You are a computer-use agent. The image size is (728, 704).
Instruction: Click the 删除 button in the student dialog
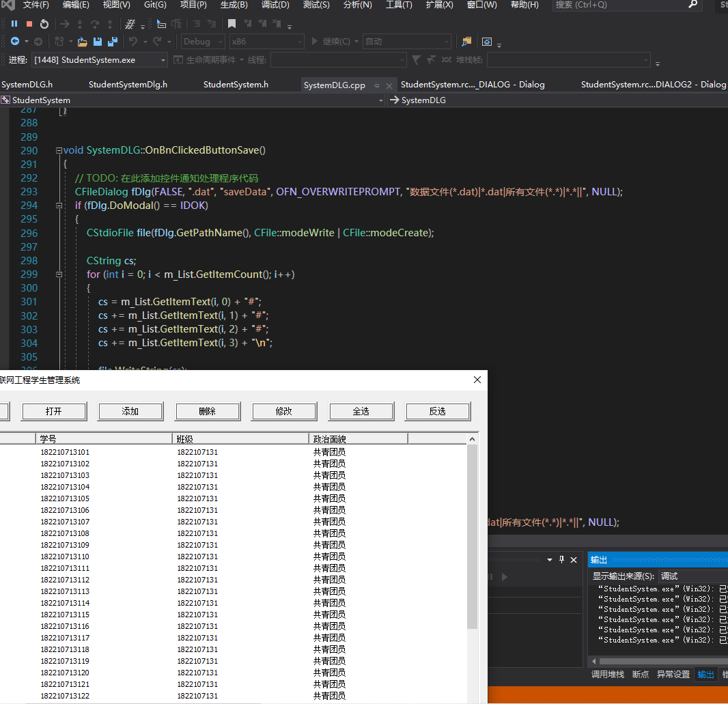tap(207, 411)
